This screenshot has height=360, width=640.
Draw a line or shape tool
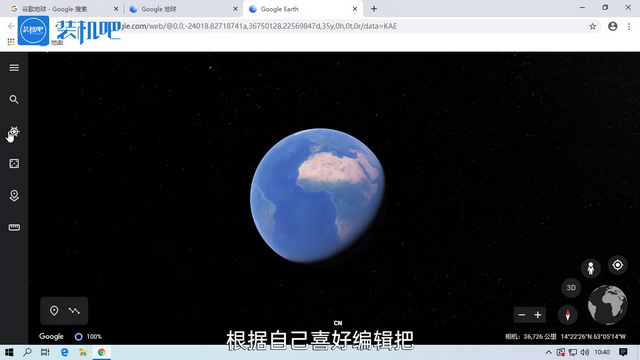point(74,311)
